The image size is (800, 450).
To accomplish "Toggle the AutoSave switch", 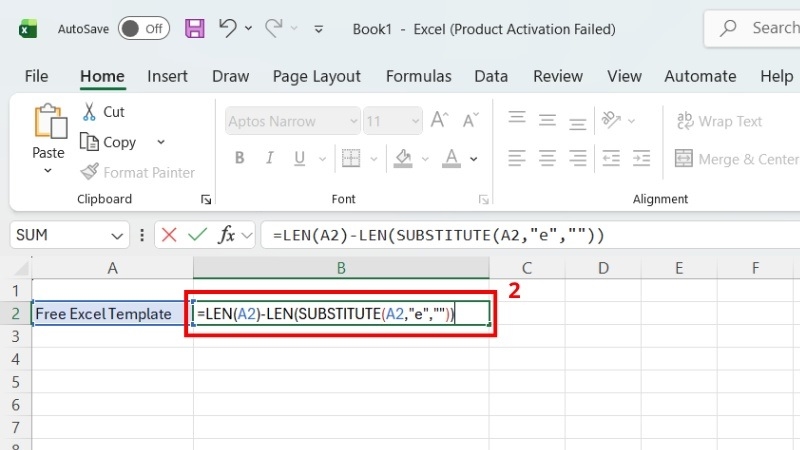I will point(143,29).
